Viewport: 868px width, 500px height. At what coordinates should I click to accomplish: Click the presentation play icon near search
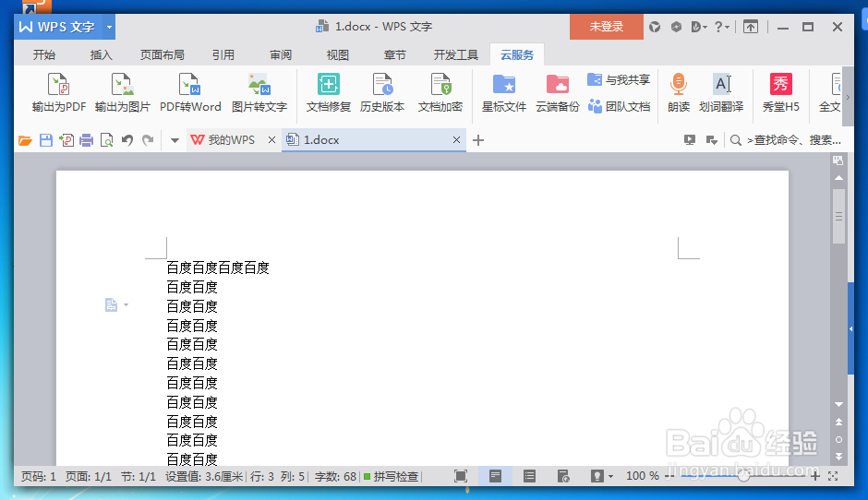[689, 140]
